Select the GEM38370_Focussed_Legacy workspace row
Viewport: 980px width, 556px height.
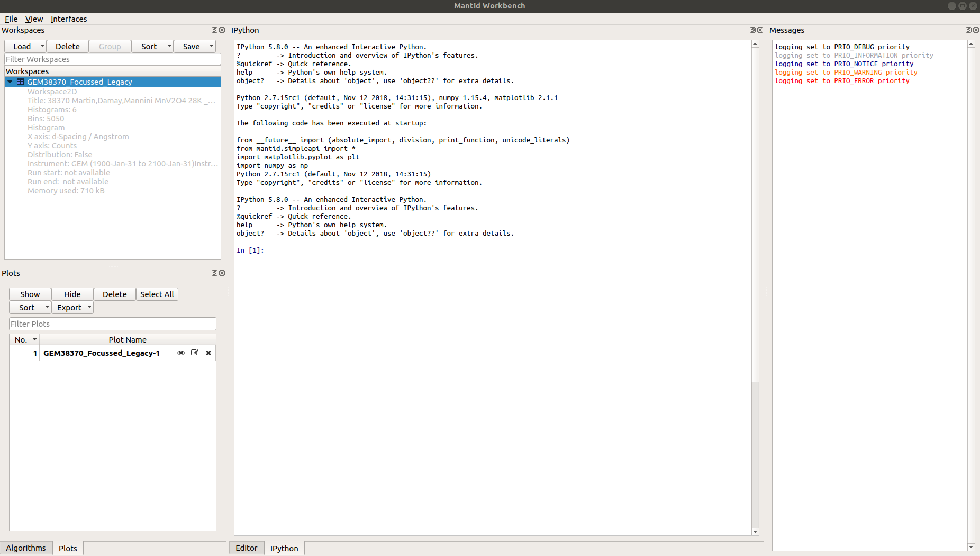[113, 82]
